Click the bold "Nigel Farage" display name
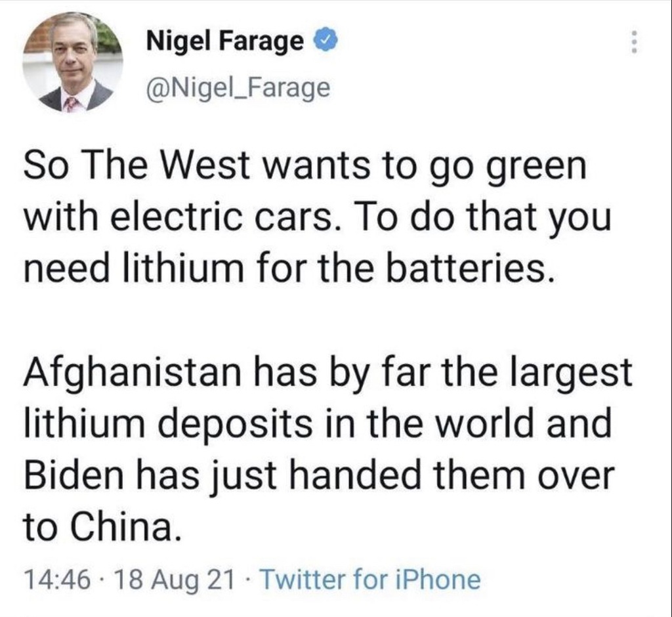 [x=224, y=43]
